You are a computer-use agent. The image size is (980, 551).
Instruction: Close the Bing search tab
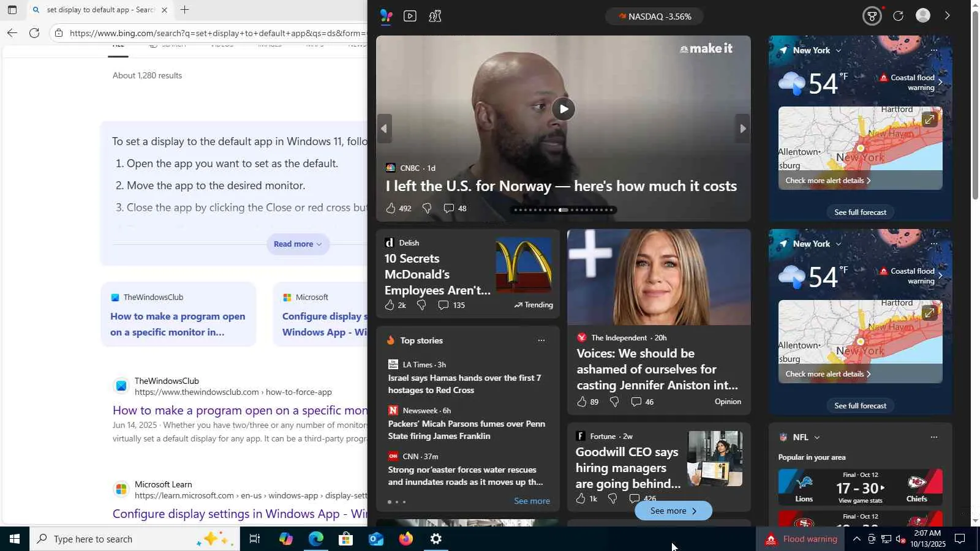click(x=164, y=10)
